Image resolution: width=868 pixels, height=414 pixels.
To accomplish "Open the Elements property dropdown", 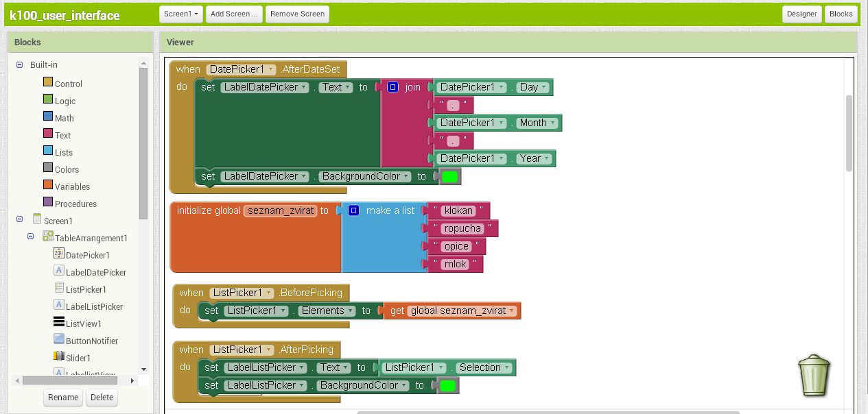I will click(x=328, y=310).
